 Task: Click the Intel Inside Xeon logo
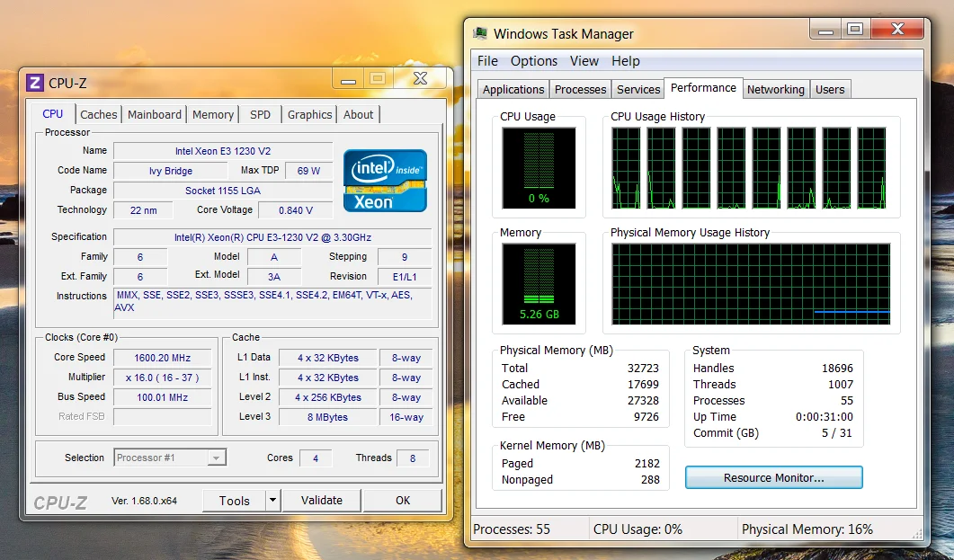point(385,181)
